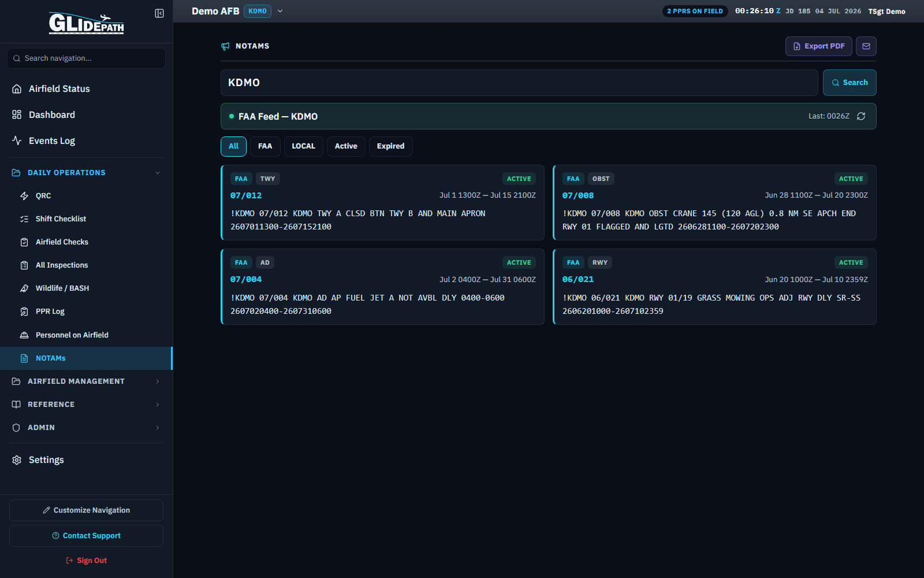Click Customize Navigation button
924x578 pixels.
pos(86,510)
